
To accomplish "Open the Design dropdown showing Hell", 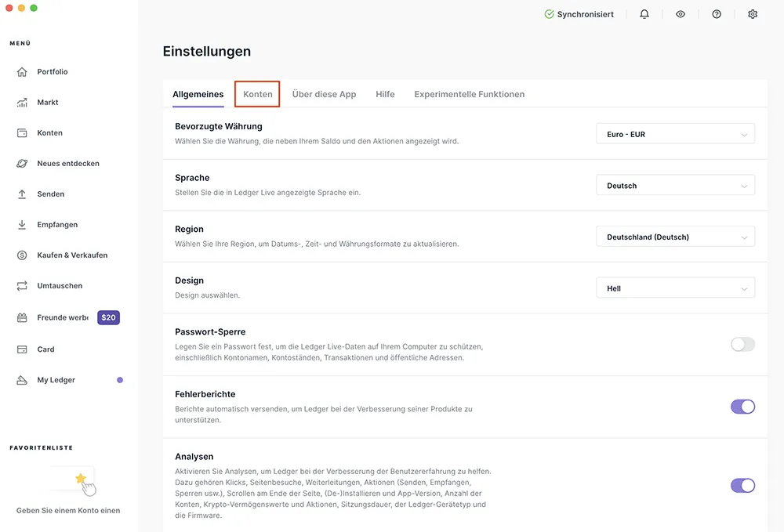I will point(675,289).
